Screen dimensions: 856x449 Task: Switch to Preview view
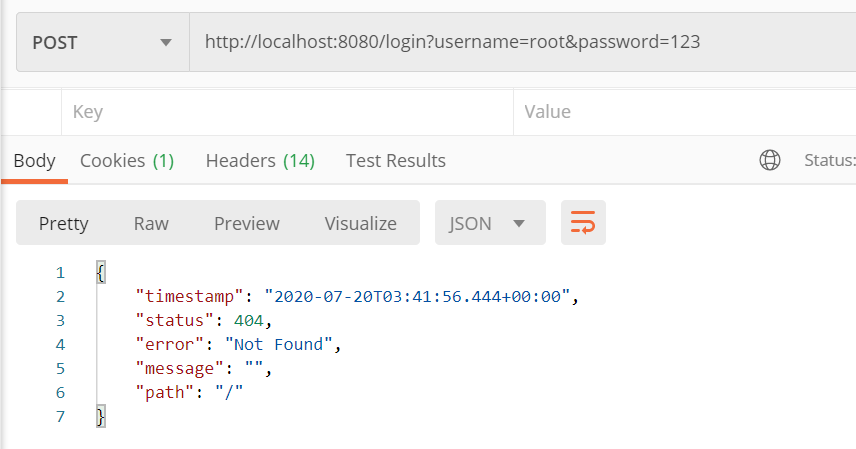[247, 223]
